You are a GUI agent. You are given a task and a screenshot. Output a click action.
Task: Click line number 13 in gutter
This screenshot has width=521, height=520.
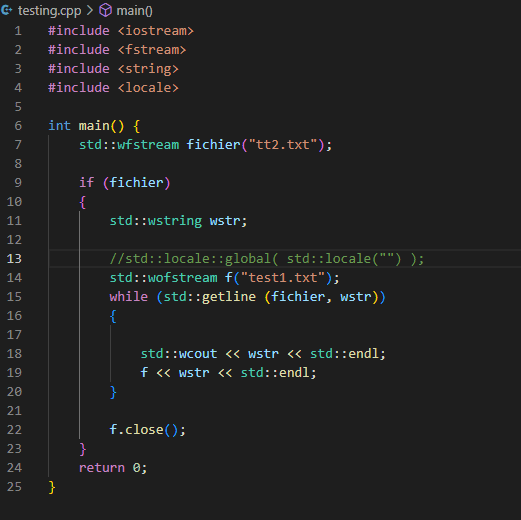coord(14,259)
